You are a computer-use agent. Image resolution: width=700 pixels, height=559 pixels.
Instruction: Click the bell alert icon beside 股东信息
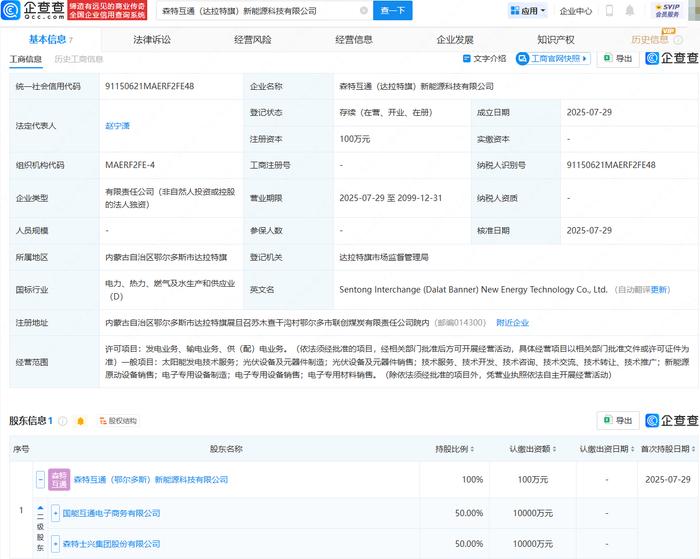(80, 421)
